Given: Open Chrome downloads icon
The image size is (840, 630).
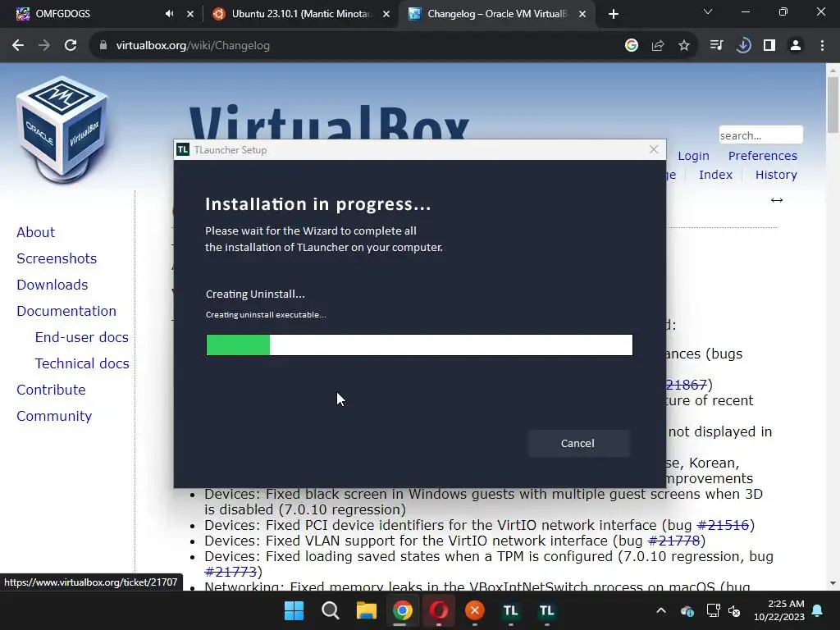Looking at the screenshot, I should pos(743,46).
